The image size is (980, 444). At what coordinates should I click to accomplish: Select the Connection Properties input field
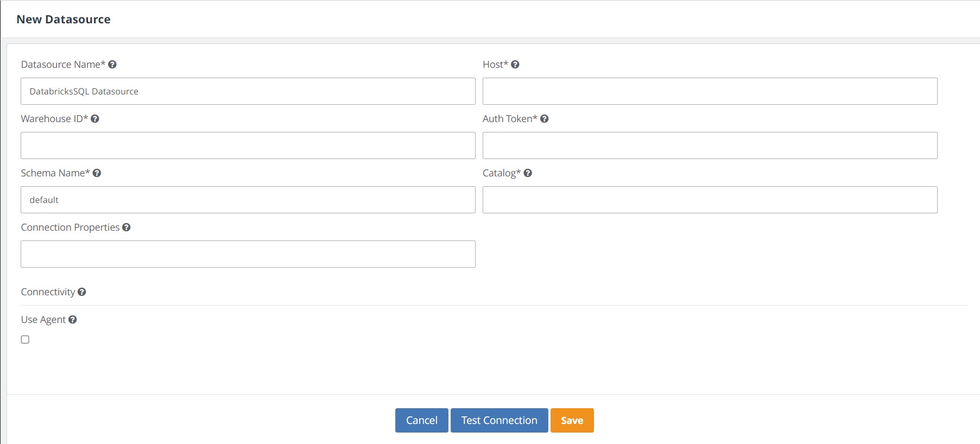coord(248,254)
